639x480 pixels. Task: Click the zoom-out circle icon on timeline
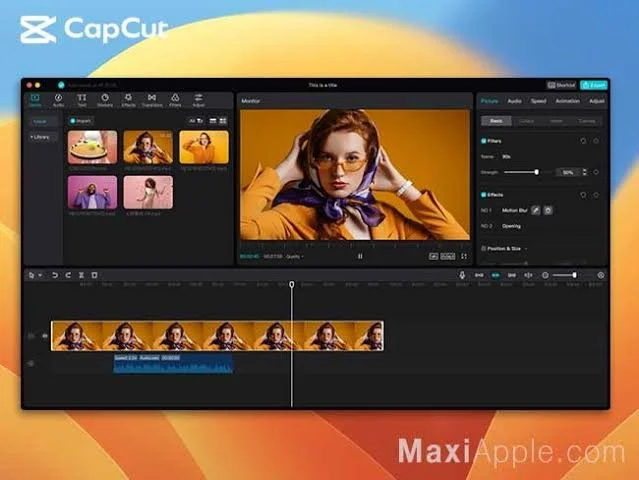tap(545, 275)
